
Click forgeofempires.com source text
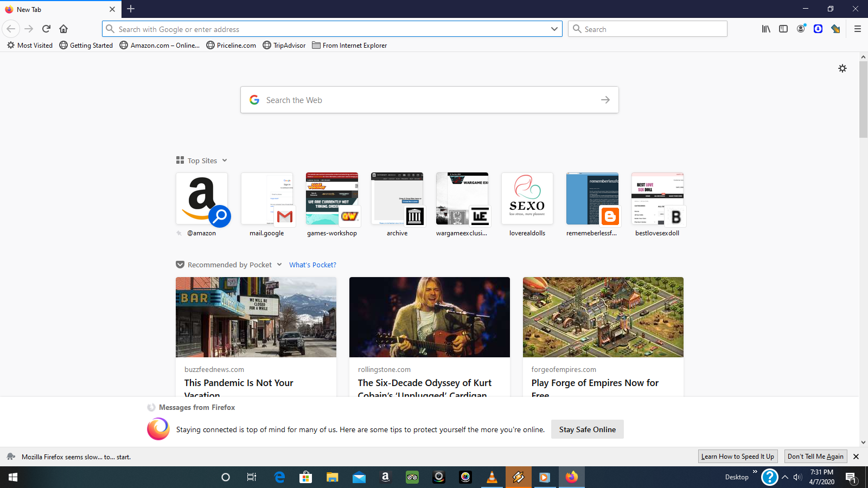click(564, 370)
